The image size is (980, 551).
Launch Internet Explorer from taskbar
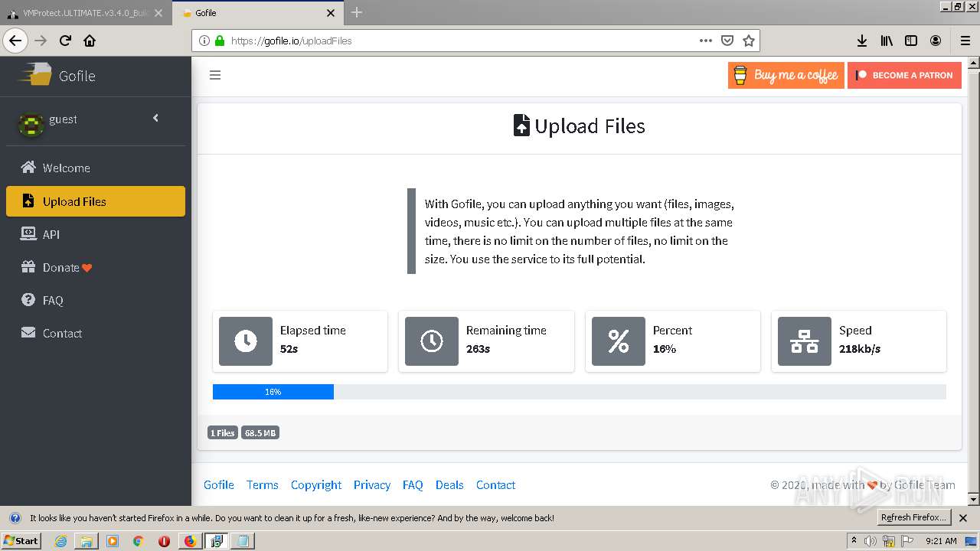click(x=60, y=541)
